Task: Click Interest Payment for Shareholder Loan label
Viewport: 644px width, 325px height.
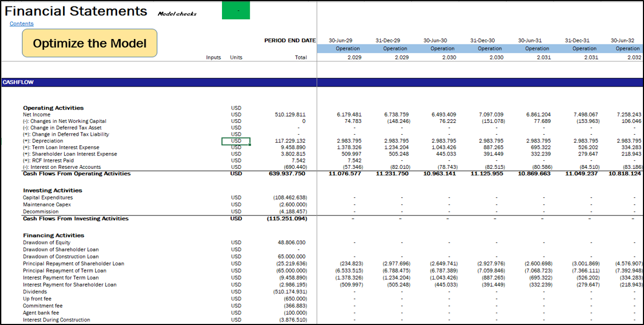Action: [70, 285]
